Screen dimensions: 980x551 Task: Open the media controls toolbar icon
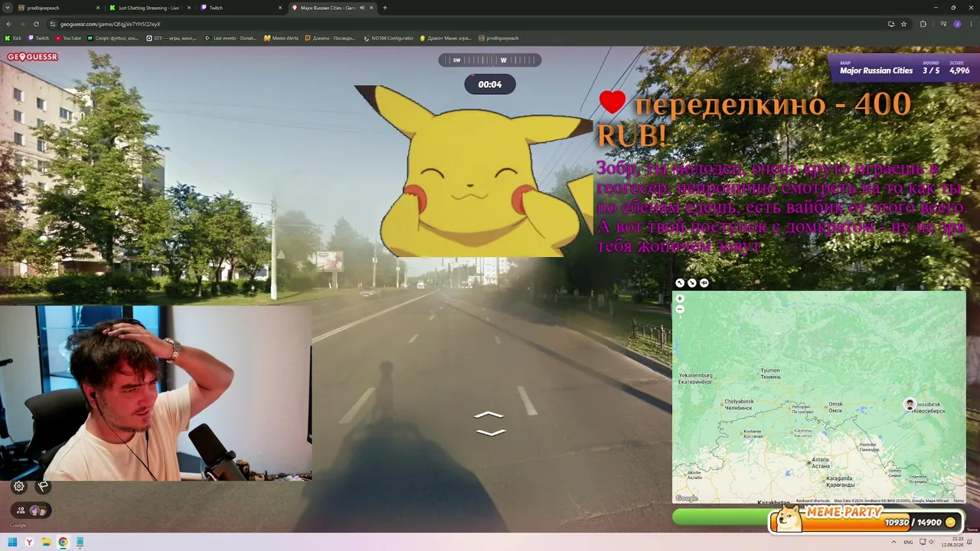tap(942, 24)
